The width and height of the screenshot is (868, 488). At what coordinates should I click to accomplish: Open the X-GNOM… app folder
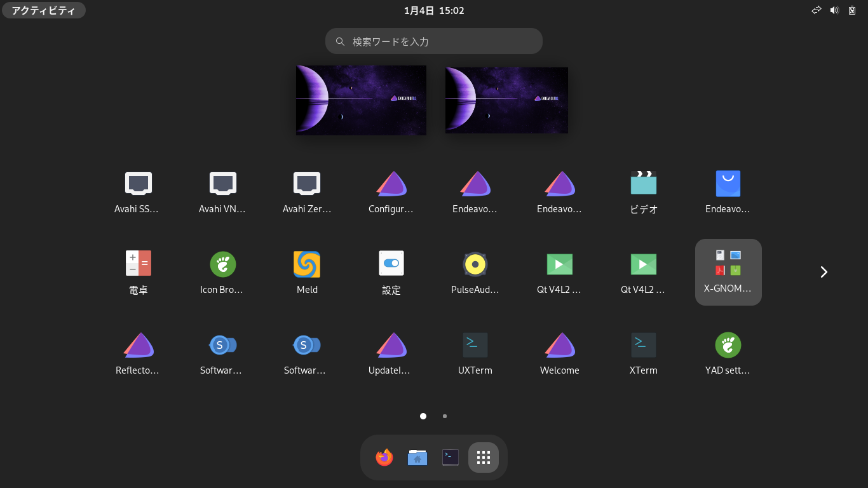pos(728,272)
